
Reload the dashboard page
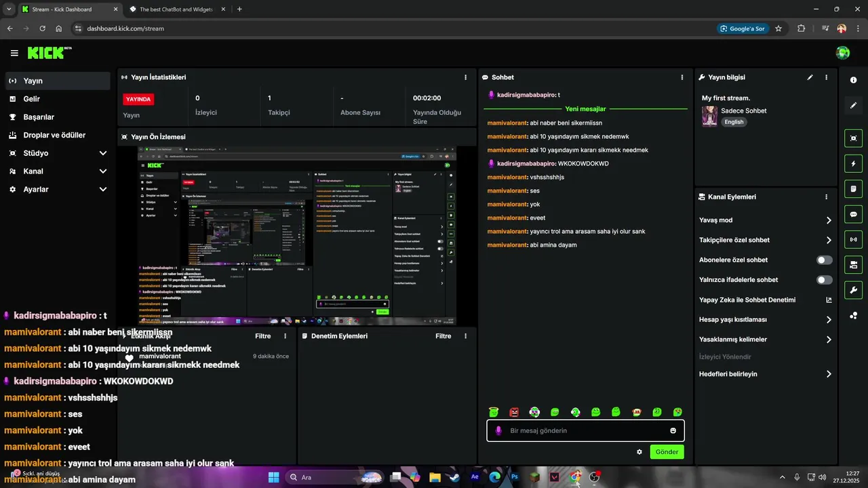pyautogui.click(x=43, y=28)
